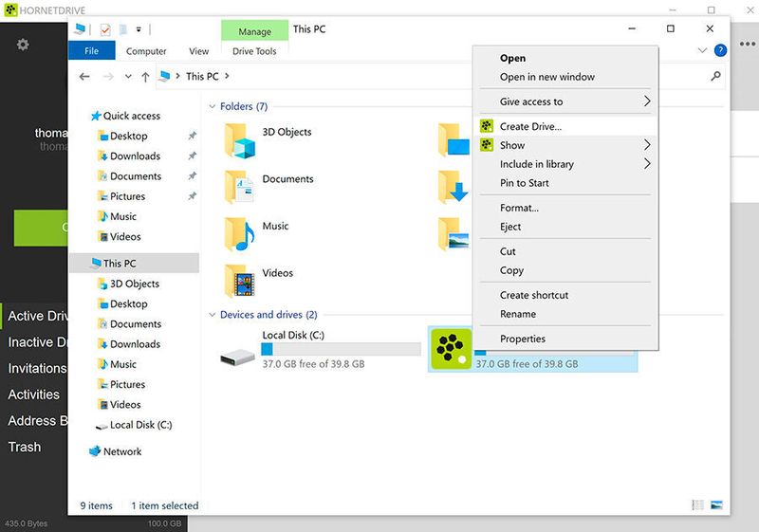Open the Videos folder icon in Folders
The height and width of the screenshot is (532, 759).
point(239,281)
